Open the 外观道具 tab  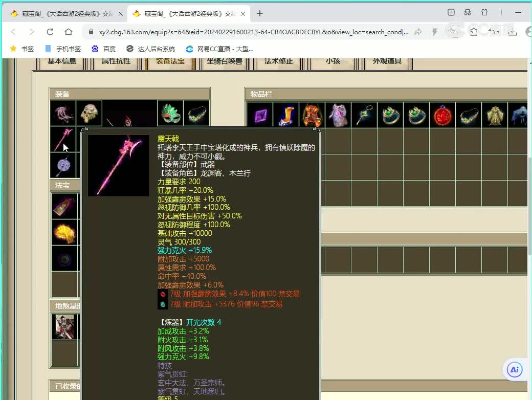tap(387, 62)
